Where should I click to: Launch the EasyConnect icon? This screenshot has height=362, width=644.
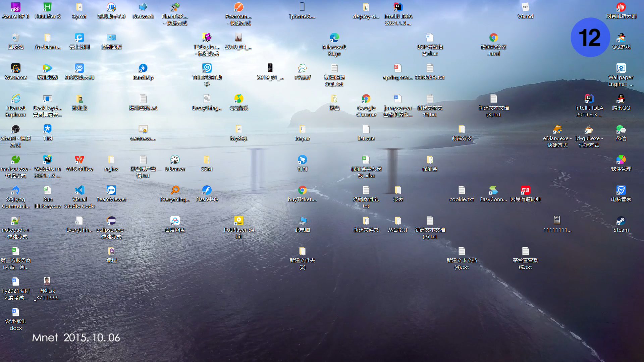coord(493,194)
